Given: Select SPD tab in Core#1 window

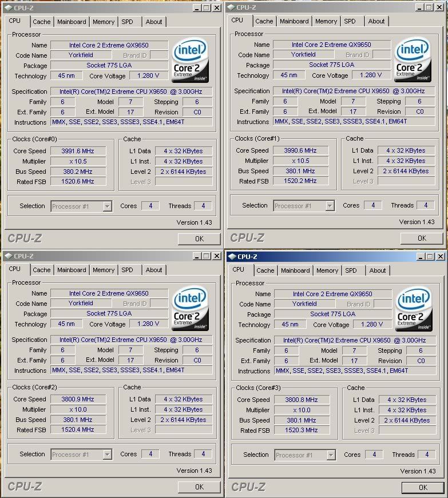Looking at the screenshot, I should (x=350, y=21).
